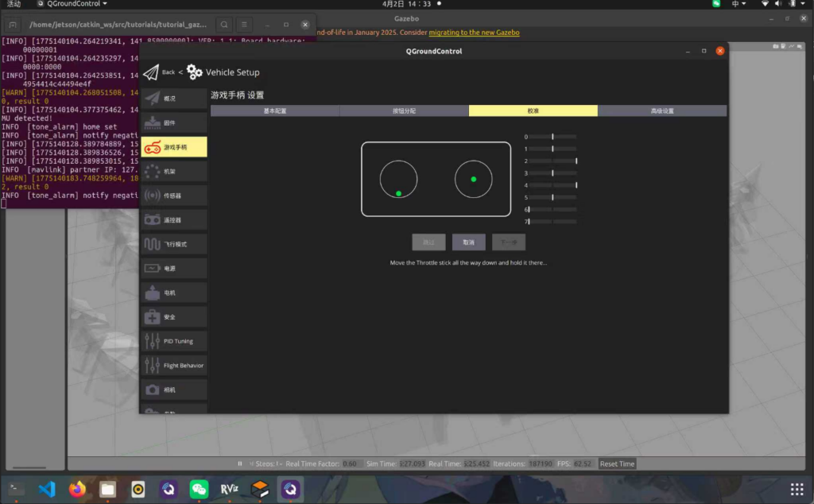Open the 高级设置 tab
The image size is (814, 504).
661,111
